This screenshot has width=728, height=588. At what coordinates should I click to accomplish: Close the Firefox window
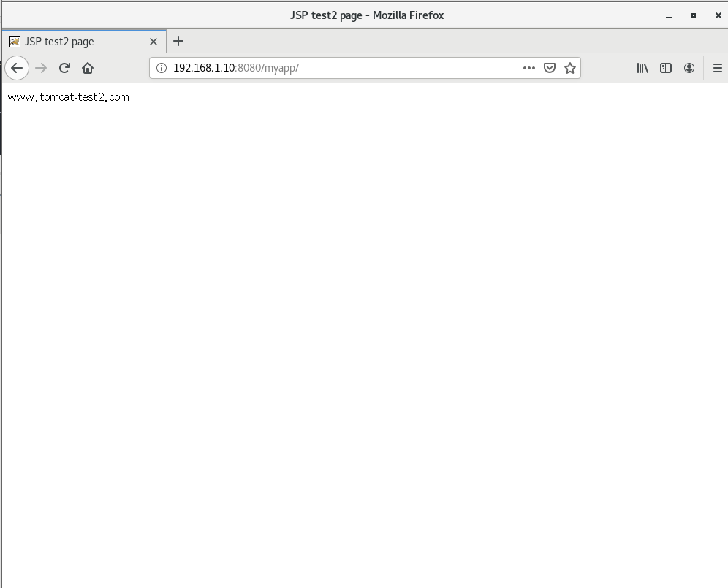[x=718, y=15]
